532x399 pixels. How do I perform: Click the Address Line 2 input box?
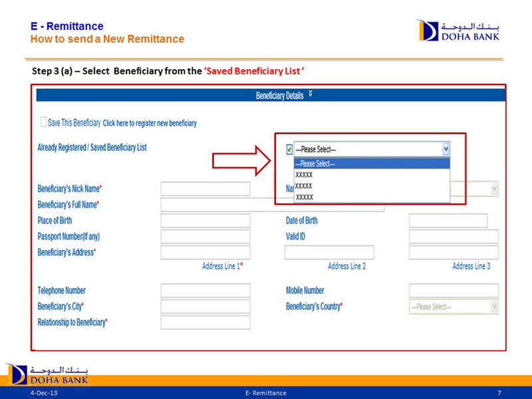329,253
